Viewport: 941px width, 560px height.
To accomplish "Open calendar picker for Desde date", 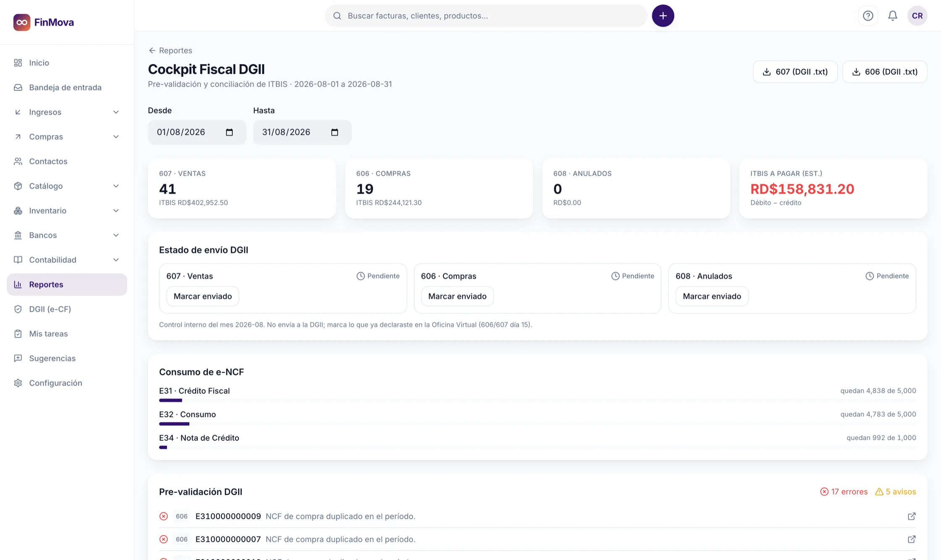I will (x=229, y=132).
